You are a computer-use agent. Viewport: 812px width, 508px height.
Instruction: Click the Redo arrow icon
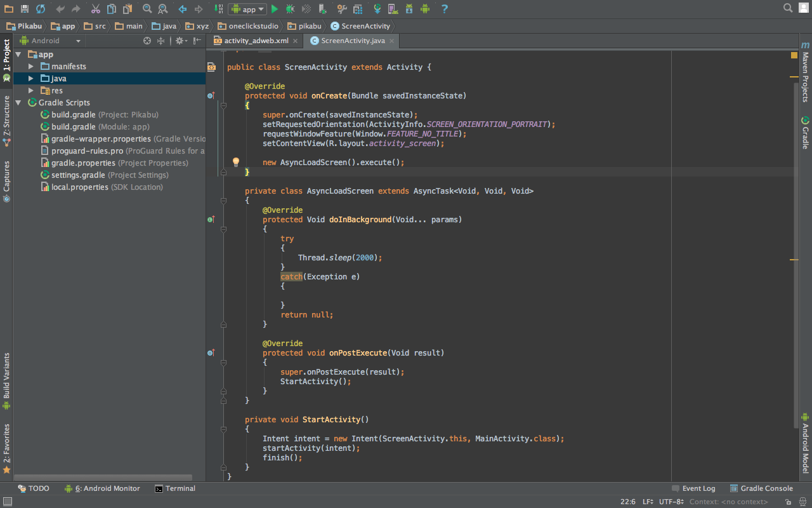76,9
